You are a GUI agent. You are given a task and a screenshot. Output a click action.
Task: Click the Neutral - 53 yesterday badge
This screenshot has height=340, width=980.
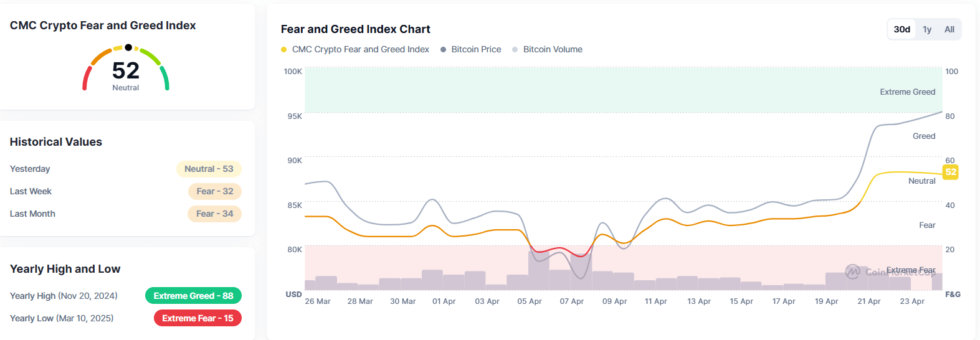pyautogui.click(x=209, y=169)
